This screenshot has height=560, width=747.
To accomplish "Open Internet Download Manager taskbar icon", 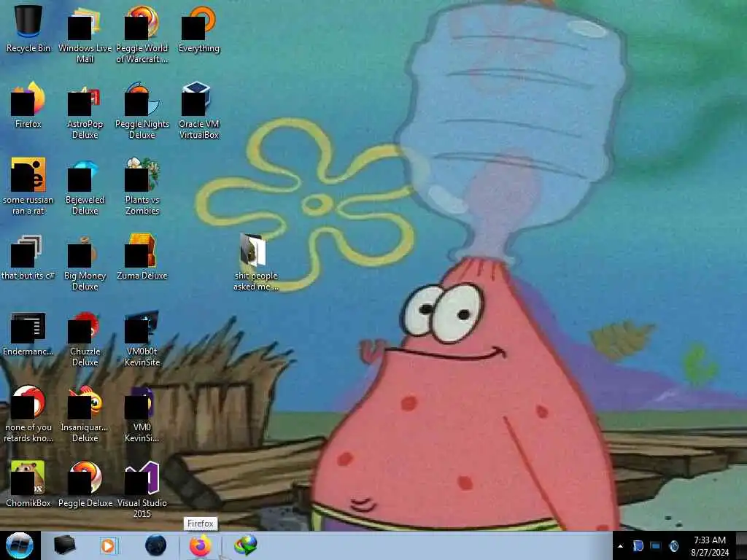I will click(246, 545).
